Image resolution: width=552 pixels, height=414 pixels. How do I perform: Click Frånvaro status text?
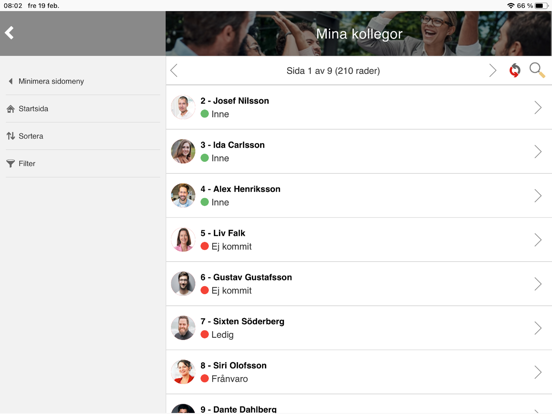[230, 379]
